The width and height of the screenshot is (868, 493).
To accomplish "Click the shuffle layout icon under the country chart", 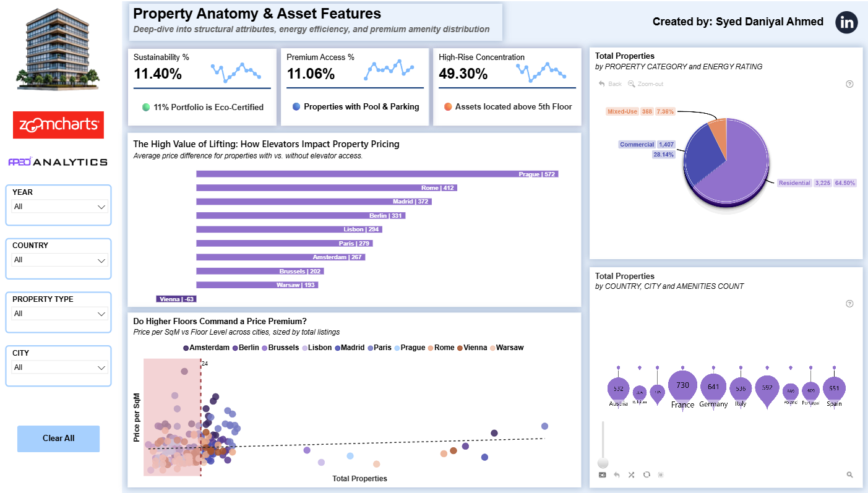I will 631,474.
